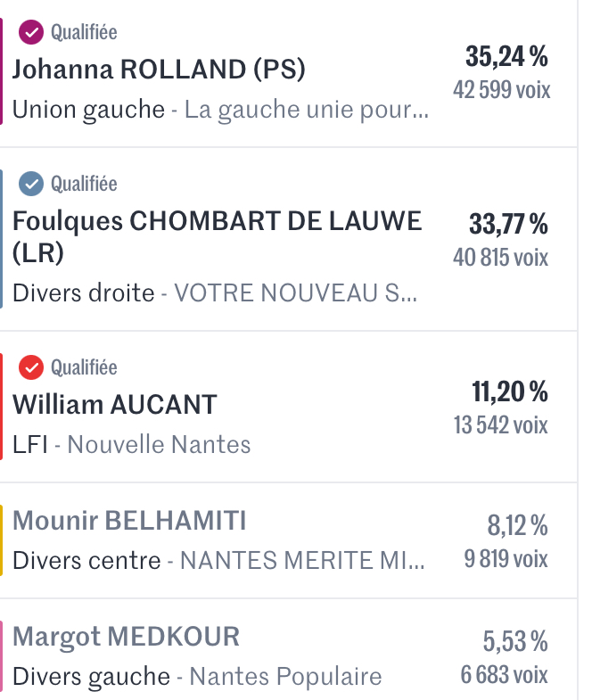Click candidate name Johanna ROLLAND (PS)
Image resolution: width=592 pixels, height=700 pixels.
(159, 70)
